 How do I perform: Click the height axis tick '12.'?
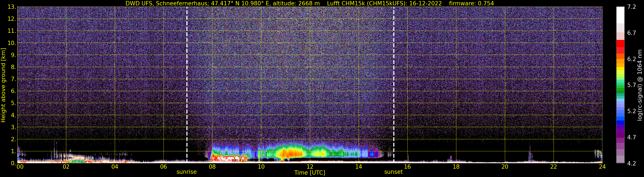click(12, 19)
